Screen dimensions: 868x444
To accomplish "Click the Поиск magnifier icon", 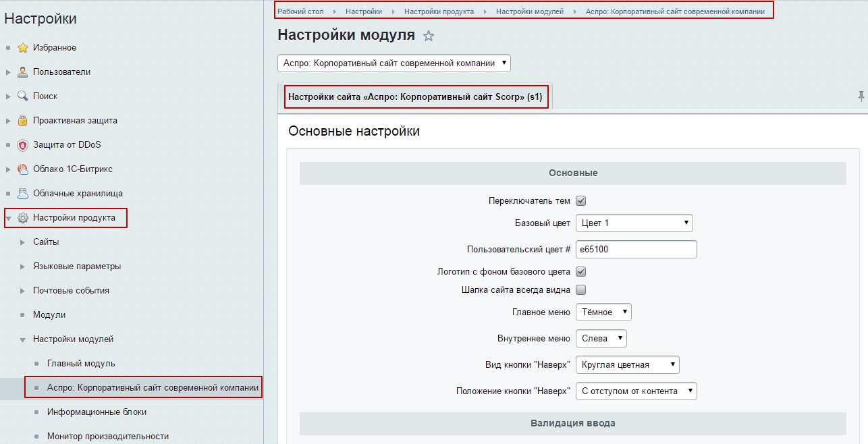I will point(22,96).
